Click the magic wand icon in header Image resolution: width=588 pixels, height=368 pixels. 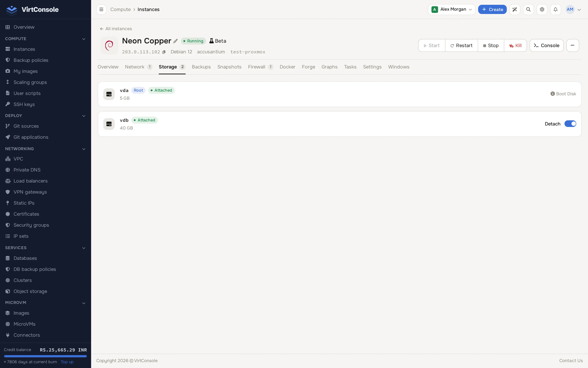coord(515,10)
